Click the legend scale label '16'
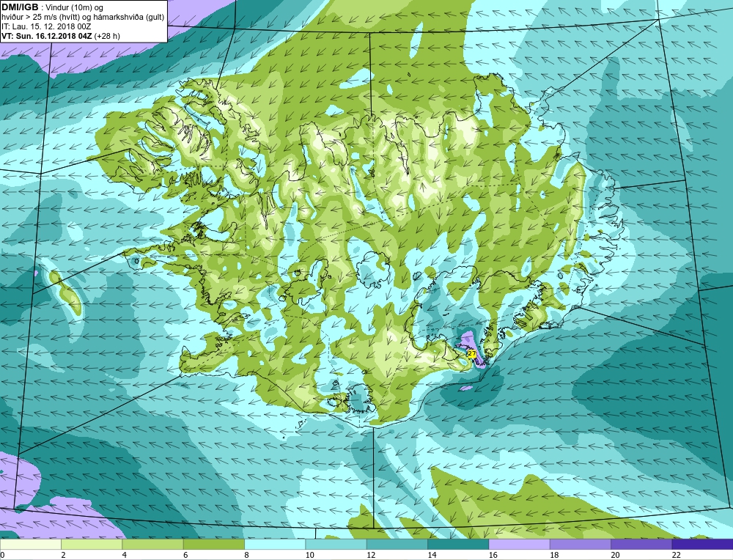This screenshot has width=733, height=560. coord(493,555)
